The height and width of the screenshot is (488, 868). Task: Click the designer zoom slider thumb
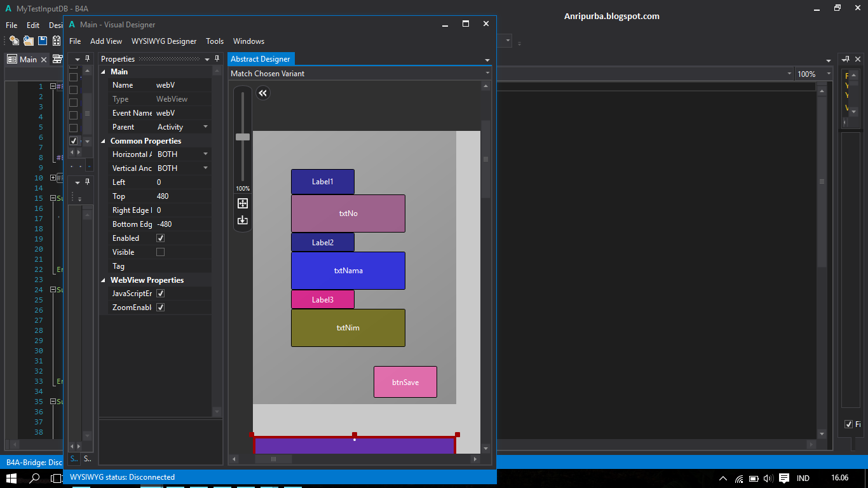tap(243, 137)
